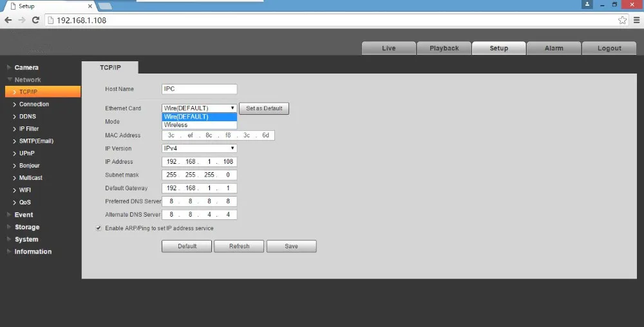Expand the Storage section
Viewport: 644px width, 327px height.
pyautogui.click(x=27, y=227)
